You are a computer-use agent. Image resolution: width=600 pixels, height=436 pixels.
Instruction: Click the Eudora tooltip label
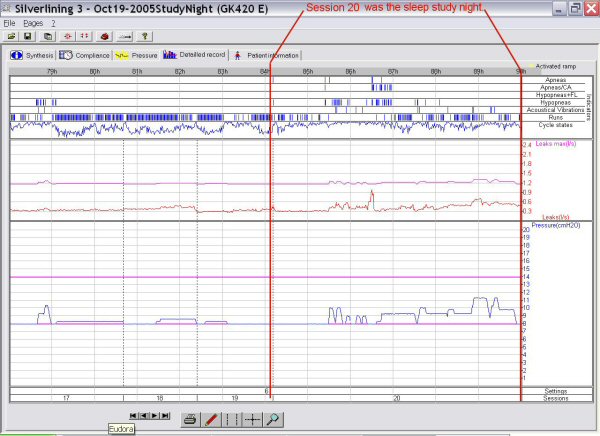(121, 429)
